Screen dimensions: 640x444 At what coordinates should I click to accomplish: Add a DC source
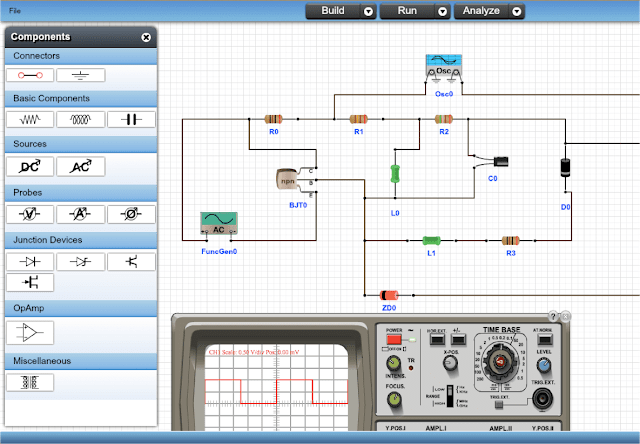click(x=30, y=166)
